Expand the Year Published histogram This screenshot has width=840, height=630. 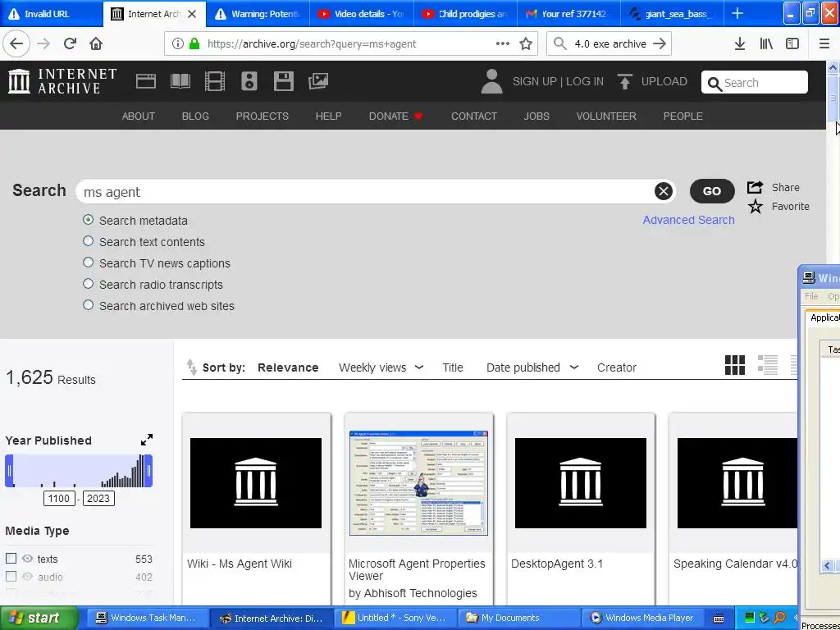coord(146,440)
